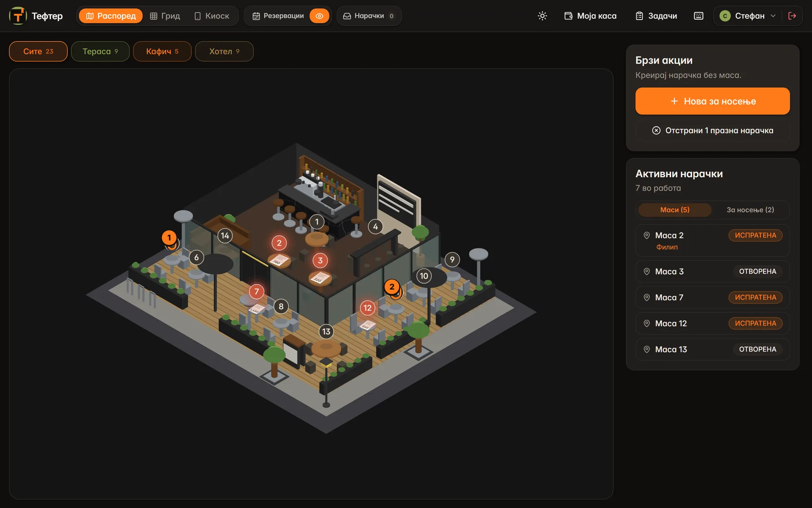Open the Маса 7 active order
Image resolution: width=812 pixels, height=508 pixels.
[713, 297]
